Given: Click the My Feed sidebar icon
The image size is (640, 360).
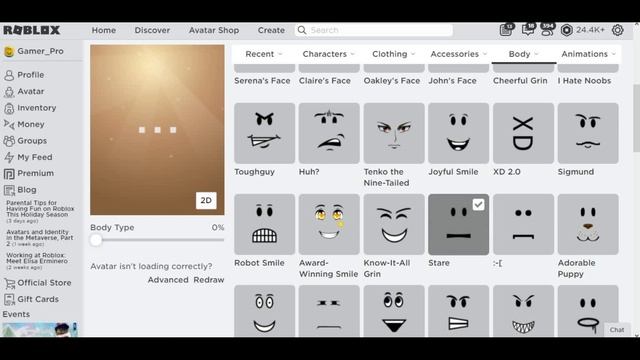Looking at the screenshot, I should click(x=9, y=157).
